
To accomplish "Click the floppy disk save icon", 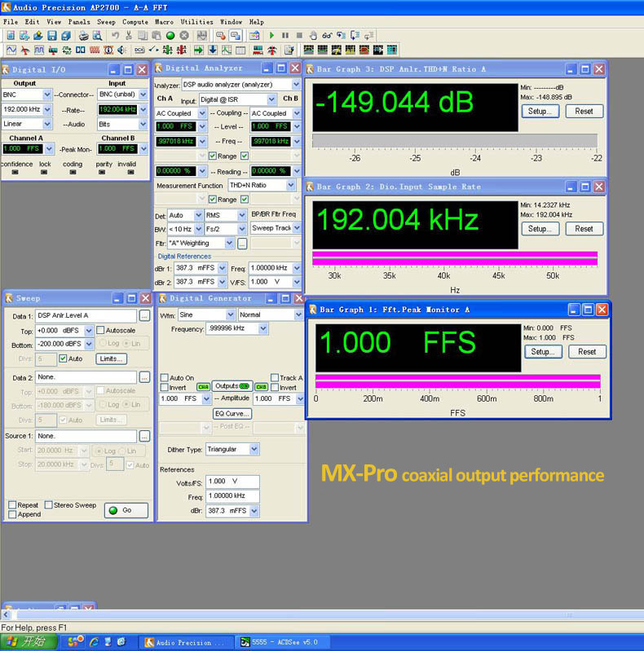I will (x=51, y=36).
